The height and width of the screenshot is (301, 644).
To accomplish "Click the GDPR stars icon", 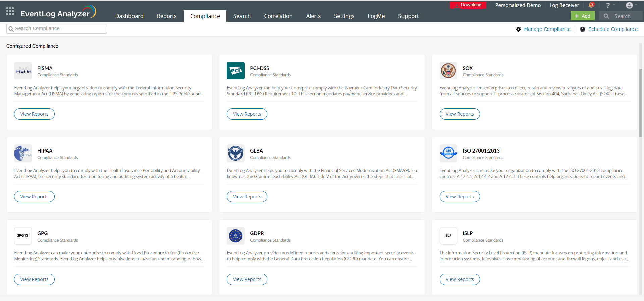I will click(x=235, y=236).
